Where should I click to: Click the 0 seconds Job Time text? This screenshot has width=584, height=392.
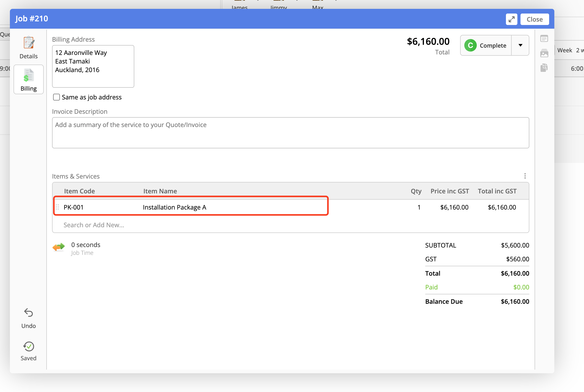coord(86,245)
